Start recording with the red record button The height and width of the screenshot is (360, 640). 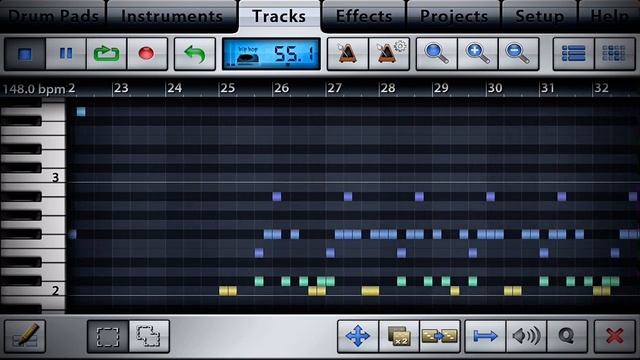(147, 54)
